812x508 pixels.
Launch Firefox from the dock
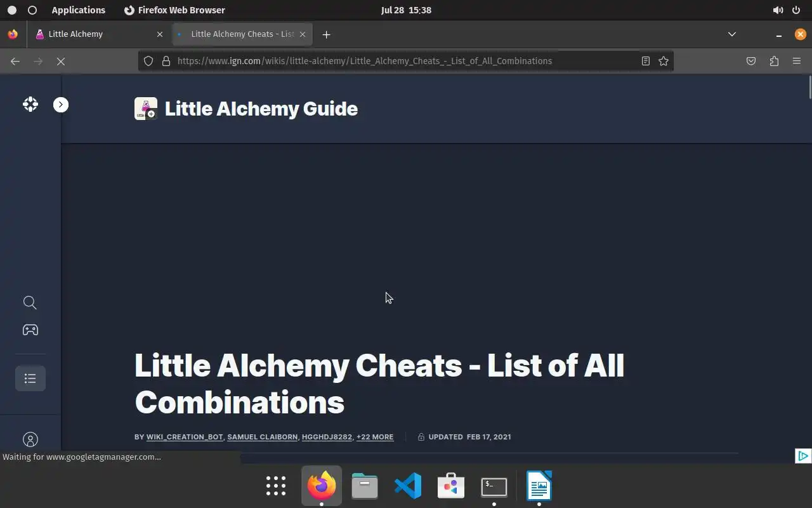(x=322, y=486)
